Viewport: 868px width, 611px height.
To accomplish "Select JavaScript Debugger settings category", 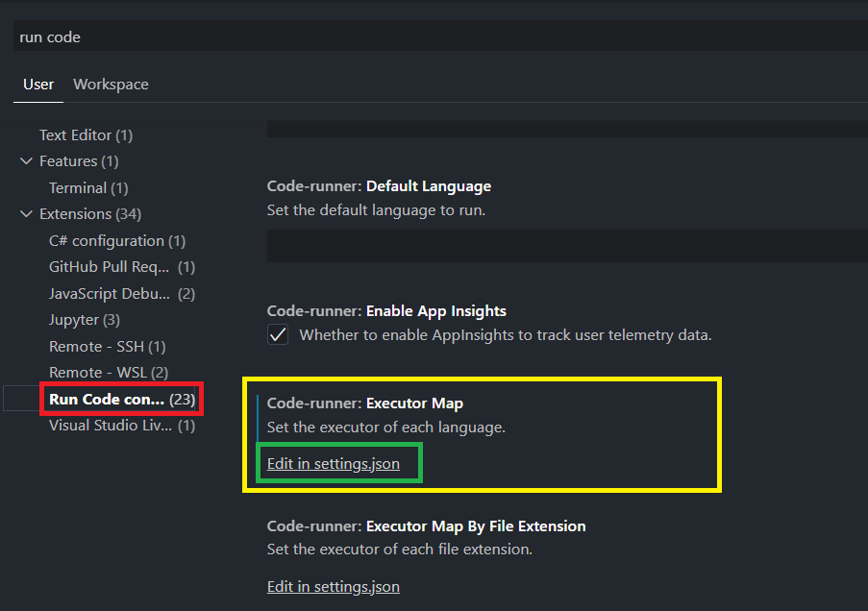I will pyautogui.click(x=121, y=294).
